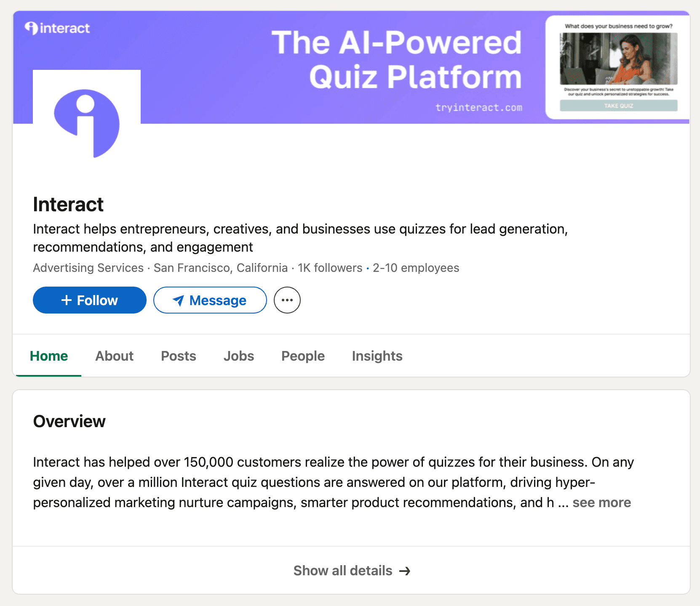
Task: Click the Interact logo in the banner
Action: point(57,28)
